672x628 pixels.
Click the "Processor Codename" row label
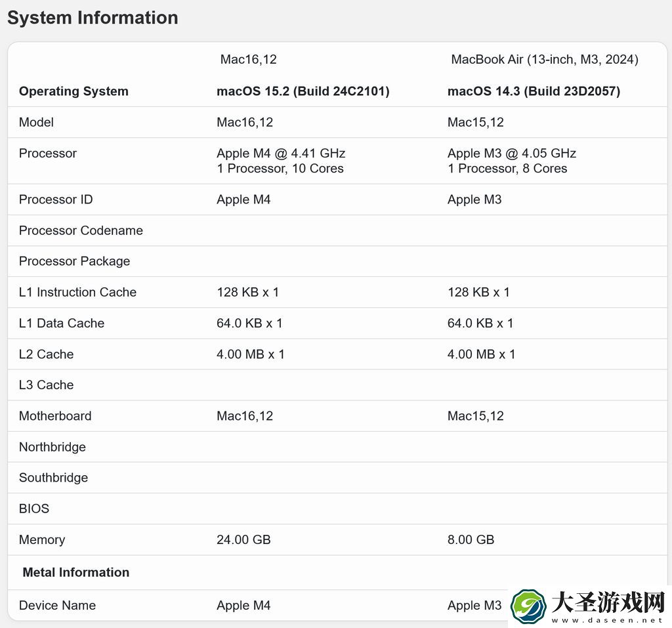[81, 230]
